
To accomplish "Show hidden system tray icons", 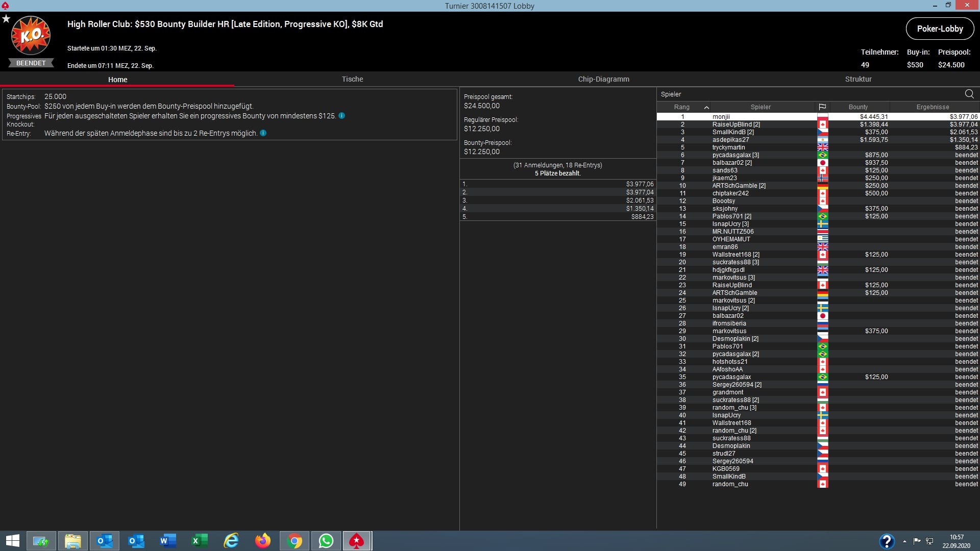I will [x=904, y=541].
